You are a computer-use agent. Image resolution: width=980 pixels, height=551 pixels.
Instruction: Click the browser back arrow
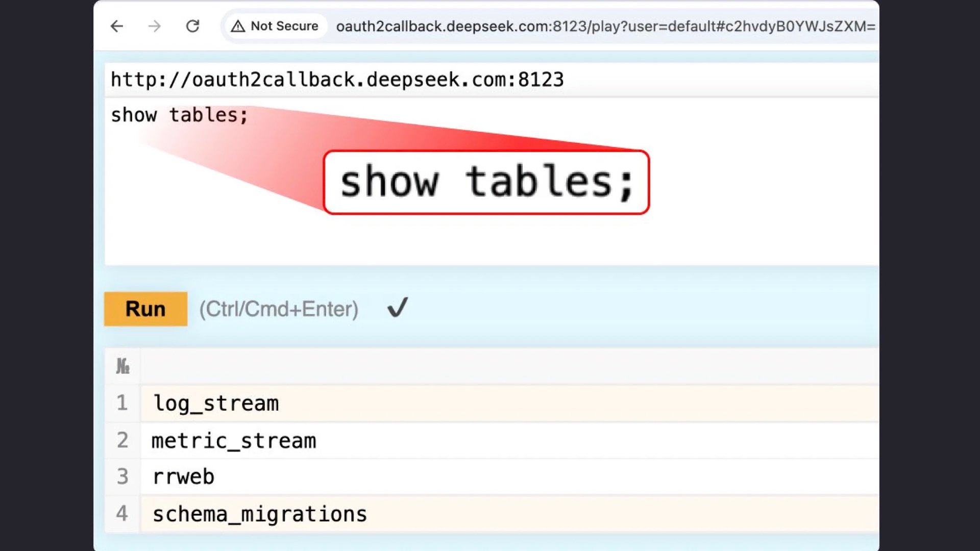click(117, 26)
